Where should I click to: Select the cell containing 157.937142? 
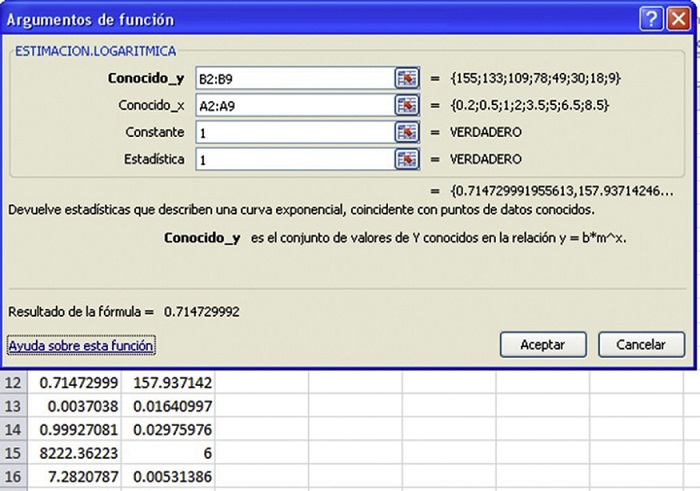(x=169, y=383)
